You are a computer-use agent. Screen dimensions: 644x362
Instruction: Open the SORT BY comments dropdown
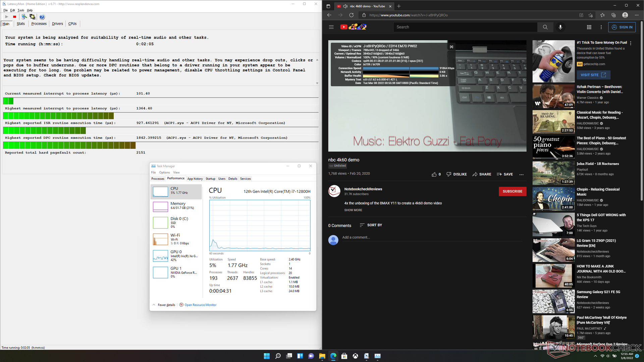pyautogui.click(x=371, y=225)
